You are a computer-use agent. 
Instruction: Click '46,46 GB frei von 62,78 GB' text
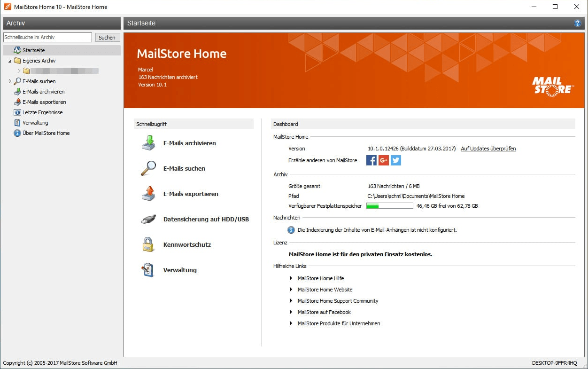(x=447, y=206)
